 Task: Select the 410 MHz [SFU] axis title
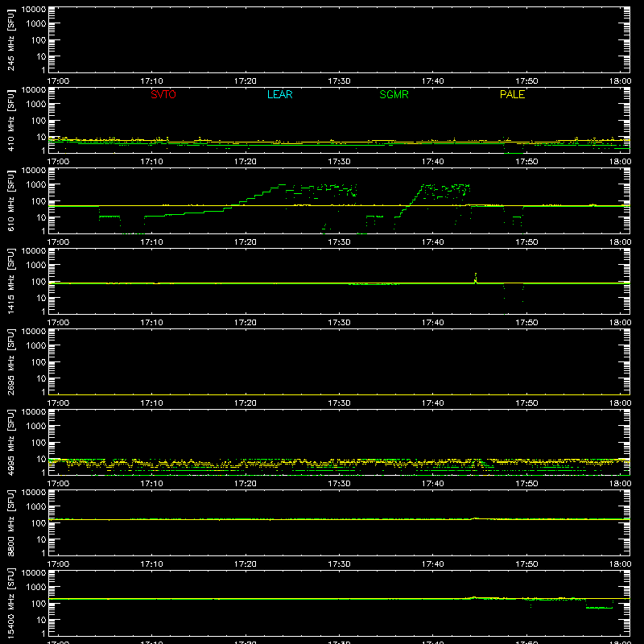tap(10, 121)
